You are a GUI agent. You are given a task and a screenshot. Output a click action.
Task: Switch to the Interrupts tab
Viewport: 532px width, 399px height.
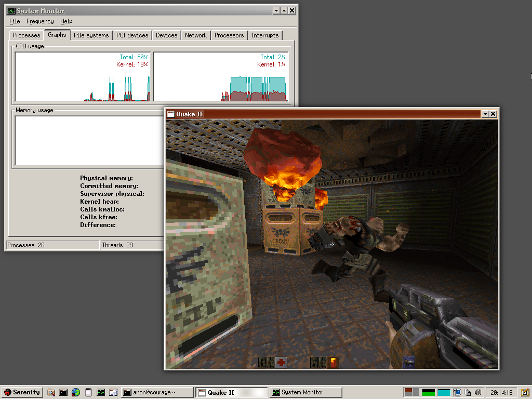(x=265, y=35)
